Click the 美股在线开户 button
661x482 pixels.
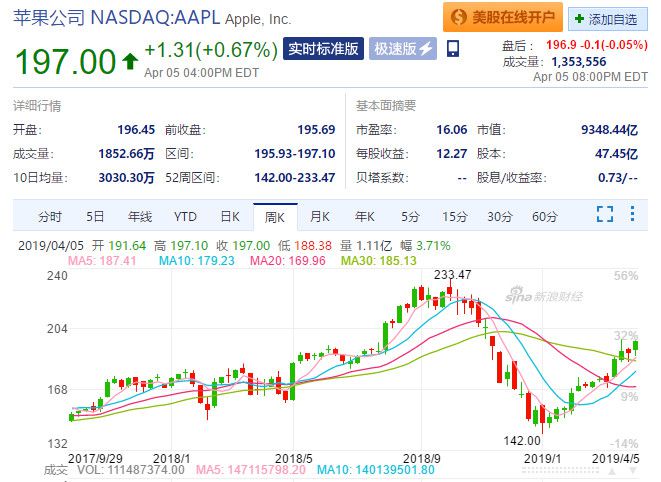click(502, 17)
